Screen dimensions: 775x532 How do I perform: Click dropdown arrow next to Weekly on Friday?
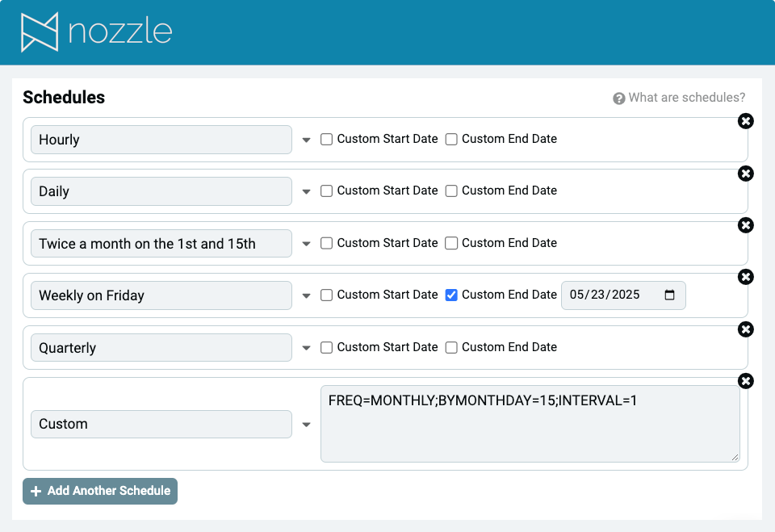pos(307,296)
